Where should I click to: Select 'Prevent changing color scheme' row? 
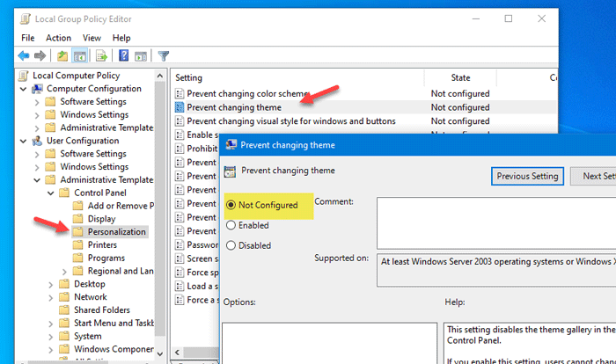pos(364,93)
